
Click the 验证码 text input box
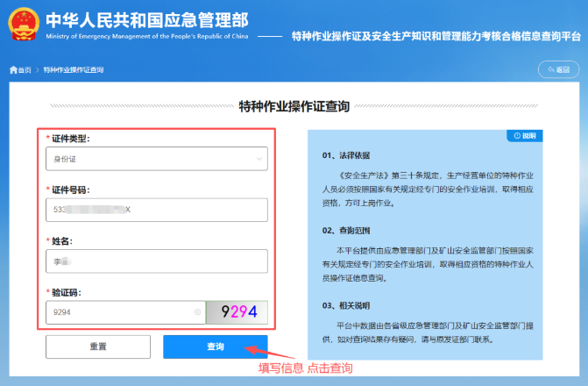(118, 311)
